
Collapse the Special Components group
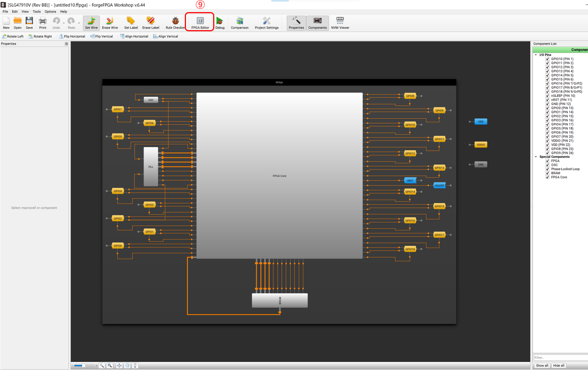click(x=536, y=157)
